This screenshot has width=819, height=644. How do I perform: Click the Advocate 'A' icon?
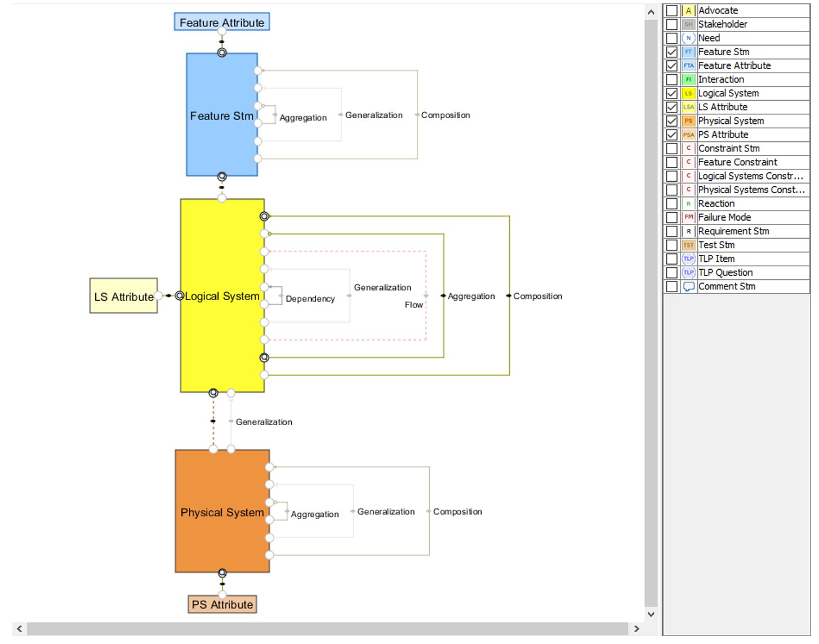[x=688, y=10]
